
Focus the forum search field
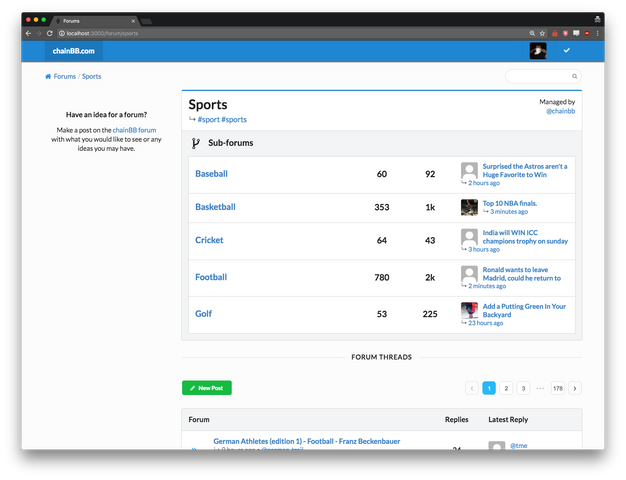pyautogui.click(x=543, y=76)
